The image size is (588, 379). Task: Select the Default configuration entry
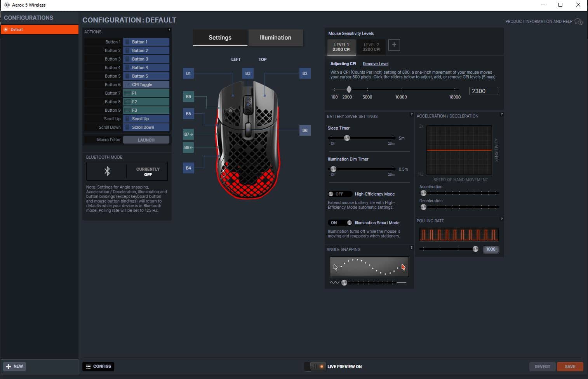(39, 29)
